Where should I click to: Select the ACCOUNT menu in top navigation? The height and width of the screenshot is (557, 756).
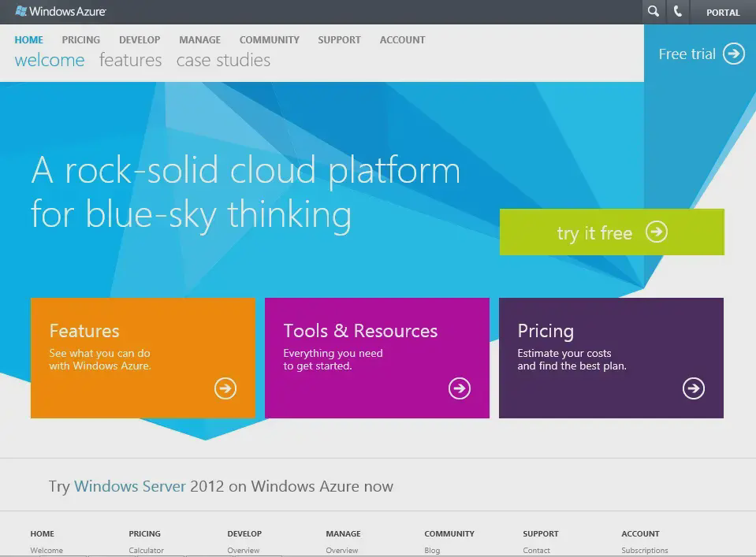point(402,39)
